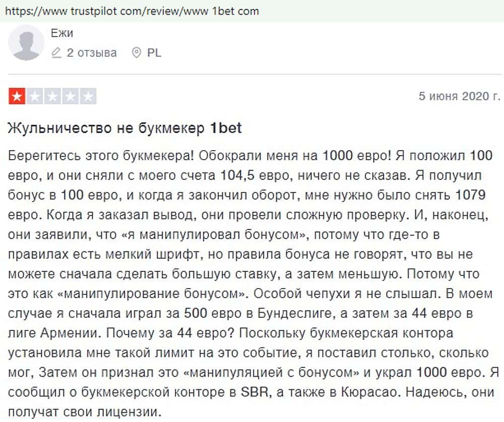
Task: Click "1079" amount in the review text
Action: [476, 195]
